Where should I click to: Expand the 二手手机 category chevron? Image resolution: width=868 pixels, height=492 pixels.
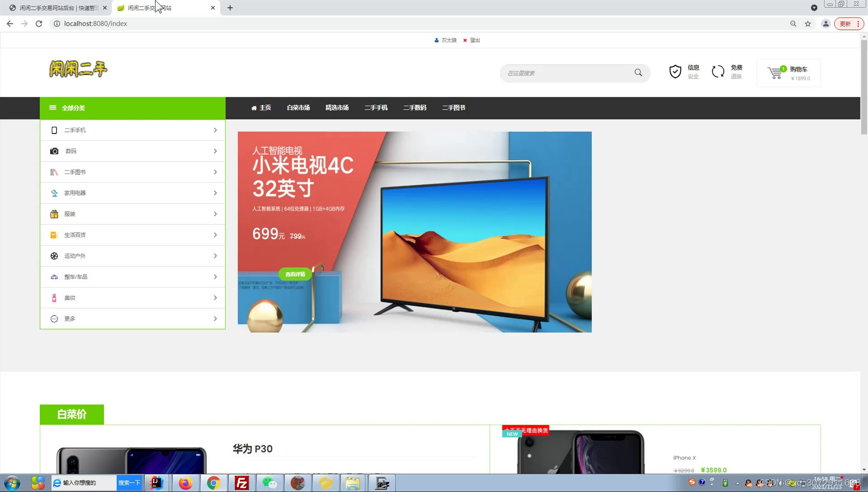(215, 130)
